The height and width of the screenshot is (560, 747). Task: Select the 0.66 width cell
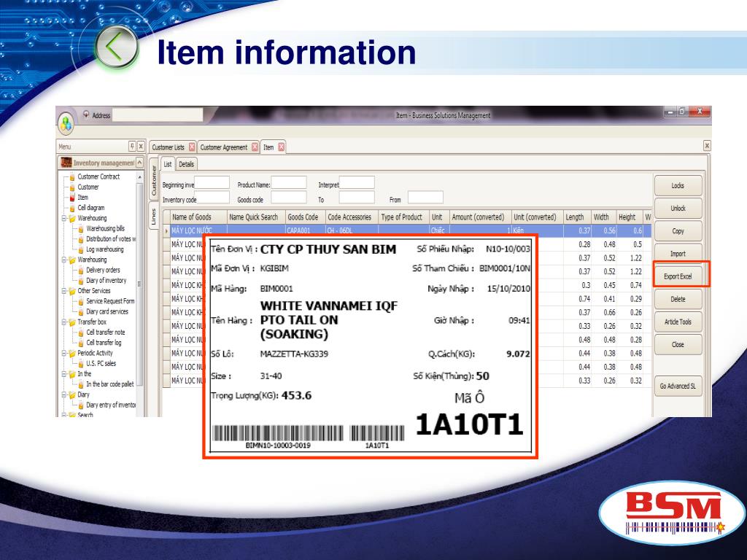[603, 312]
